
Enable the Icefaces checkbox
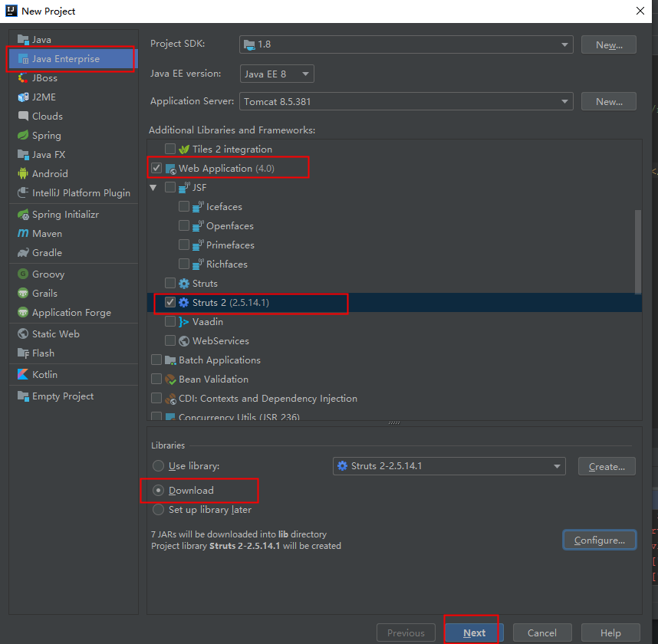[x=184, y=206]
